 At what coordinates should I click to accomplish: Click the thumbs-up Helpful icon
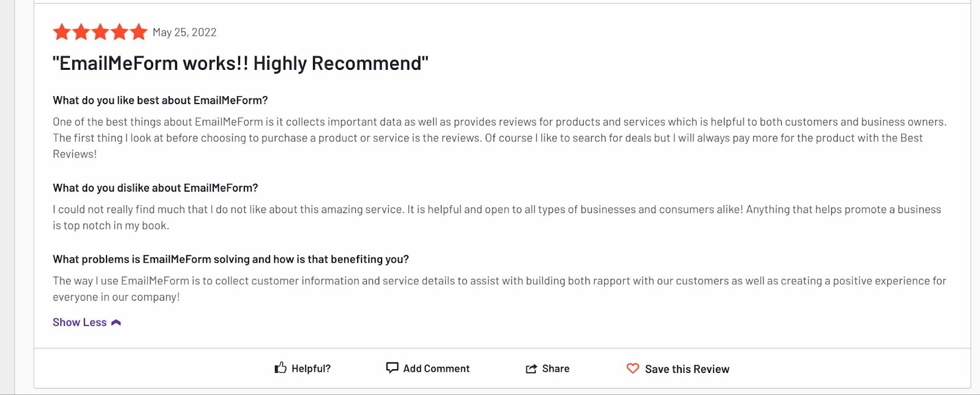point(281,368)
